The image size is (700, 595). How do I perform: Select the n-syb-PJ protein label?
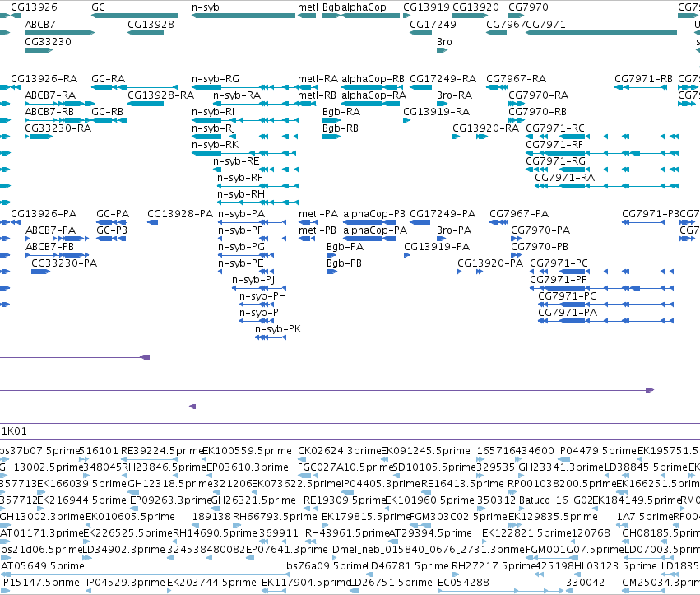coord(253,280)
